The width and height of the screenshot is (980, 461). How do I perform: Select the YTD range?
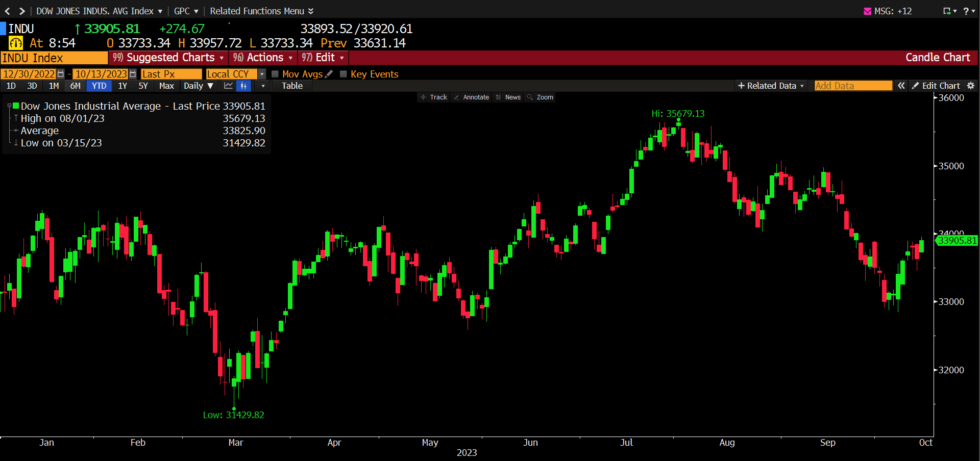99,86
